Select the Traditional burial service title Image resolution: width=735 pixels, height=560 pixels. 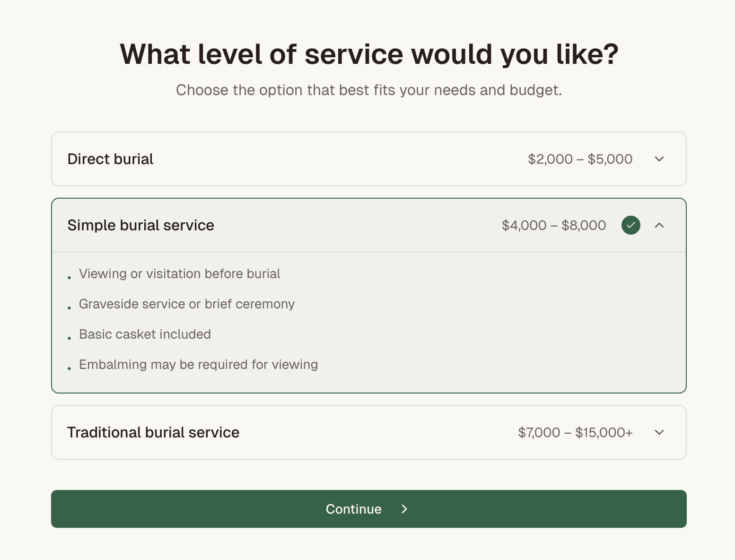click(x=153, y=432)
